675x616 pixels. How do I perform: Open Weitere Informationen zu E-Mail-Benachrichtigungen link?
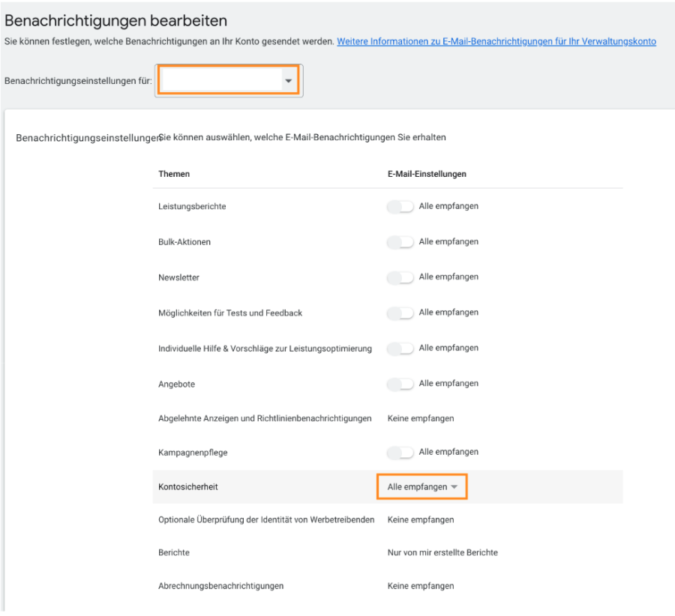pyautogui.click(x=496, y=41)
